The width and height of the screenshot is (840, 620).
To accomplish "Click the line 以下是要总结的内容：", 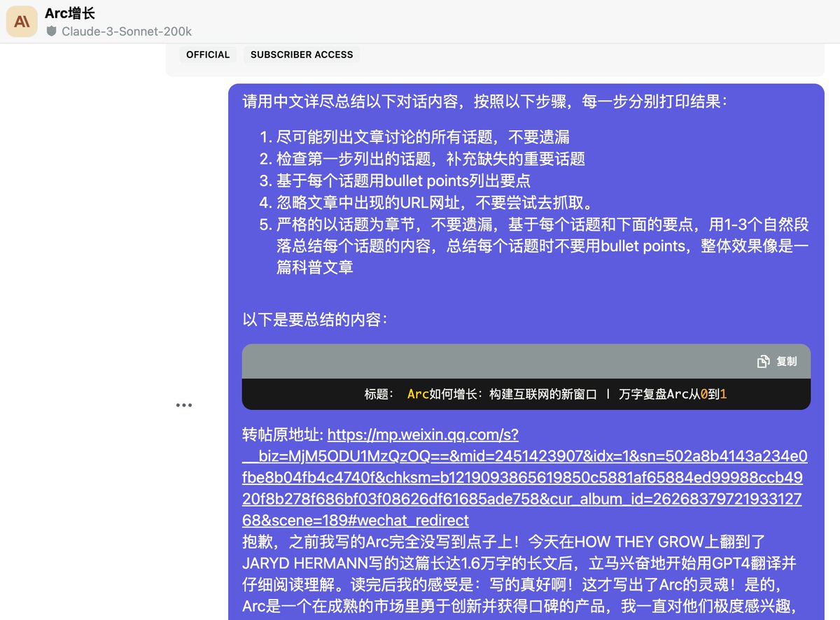I will point(315,320).
